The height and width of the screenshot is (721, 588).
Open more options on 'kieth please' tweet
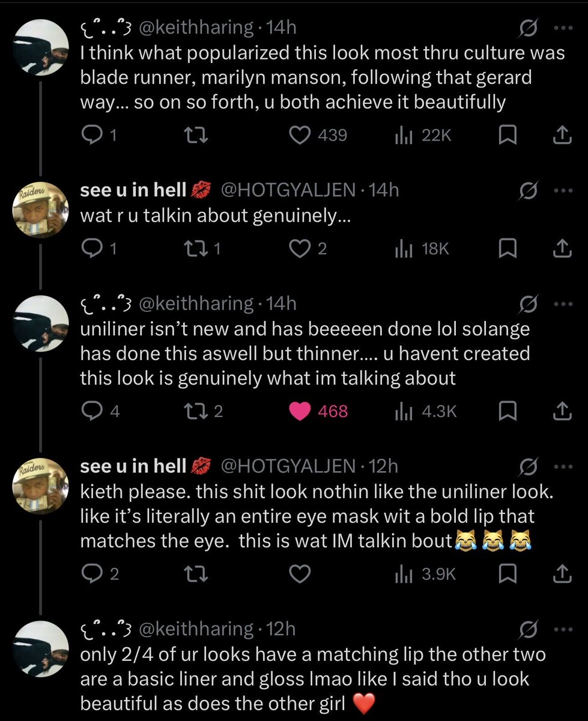[562, 466]
